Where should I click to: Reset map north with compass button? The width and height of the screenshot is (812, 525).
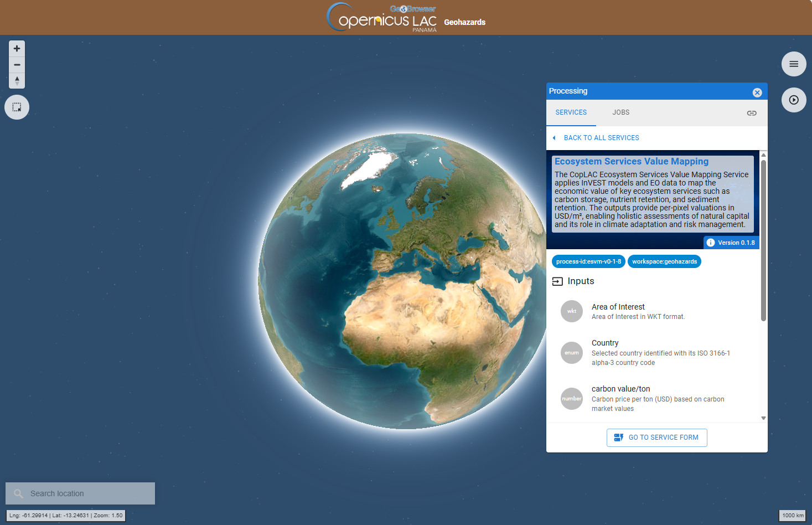pyautogui.click(x=17, y=81)
